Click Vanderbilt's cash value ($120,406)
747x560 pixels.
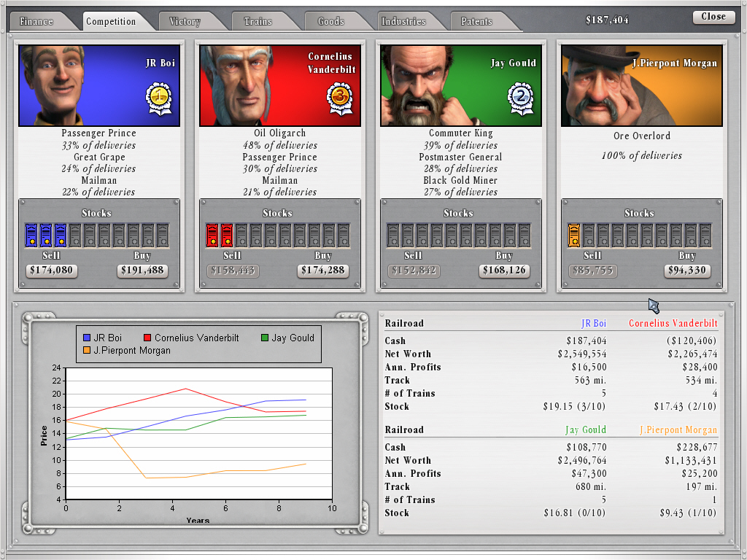[x=692, y=341]
